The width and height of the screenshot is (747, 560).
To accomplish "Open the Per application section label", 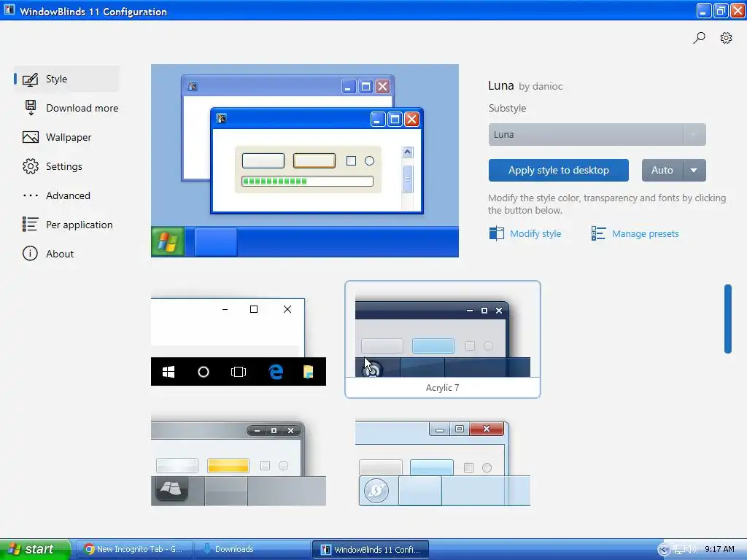I will coord(79,225).
